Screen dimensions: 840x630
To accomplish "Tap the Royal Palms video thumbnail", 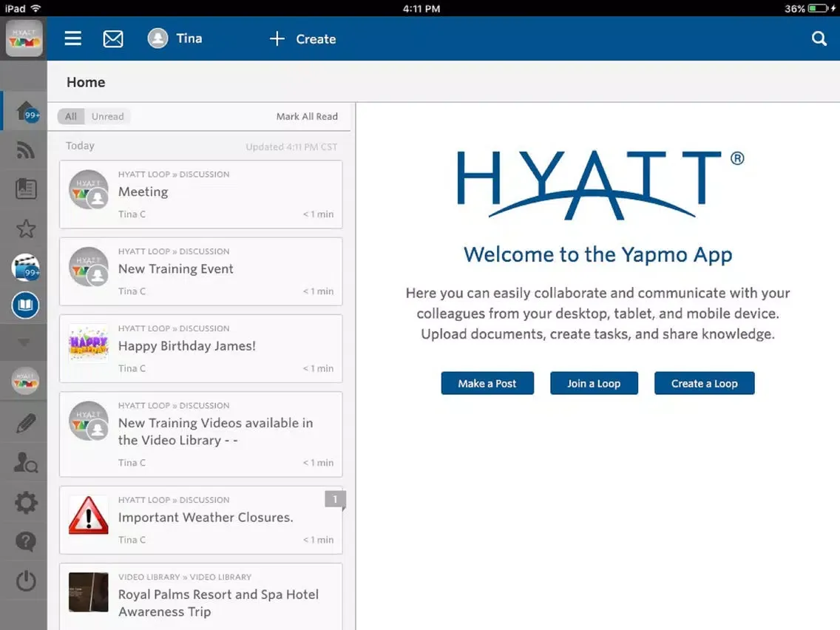I will pos(89,592).
